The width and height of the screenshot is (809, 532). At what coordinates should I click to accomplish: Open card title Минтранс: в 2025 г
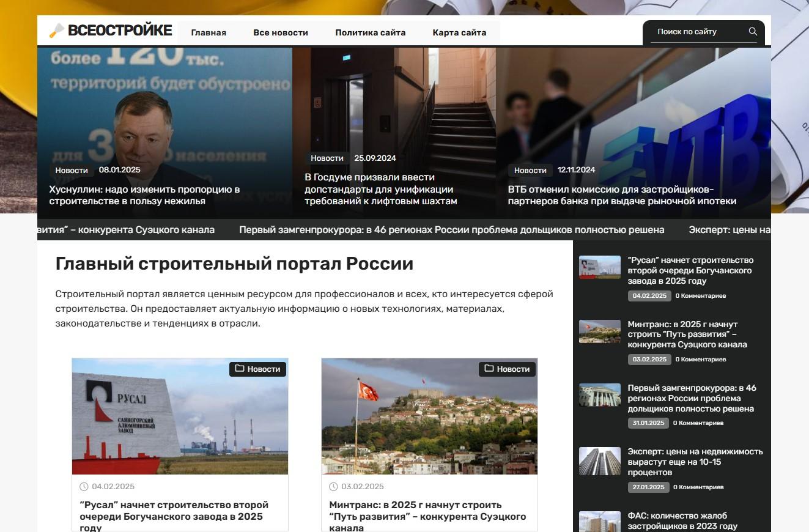[427, 516]
